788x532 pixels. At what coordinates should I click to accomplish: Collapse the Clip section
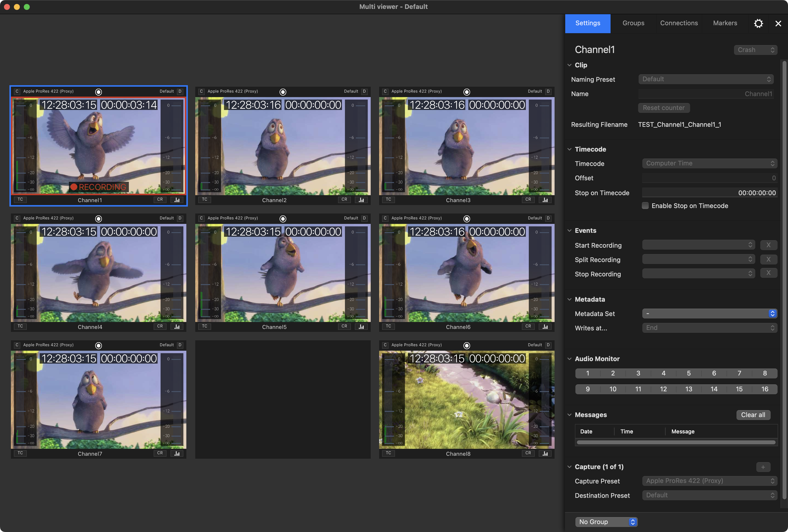pyautogui.click(x=569, y=65)
